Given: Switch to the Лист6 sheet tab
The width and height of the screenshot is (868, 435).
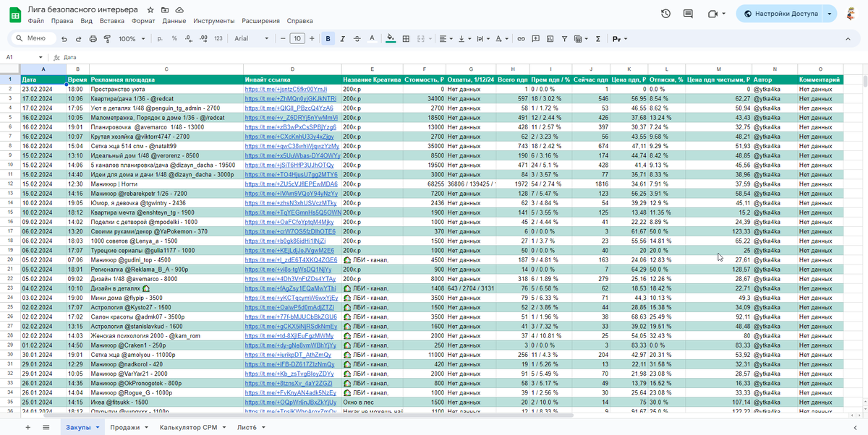Looking at the screenshot, I should (252, 427).
